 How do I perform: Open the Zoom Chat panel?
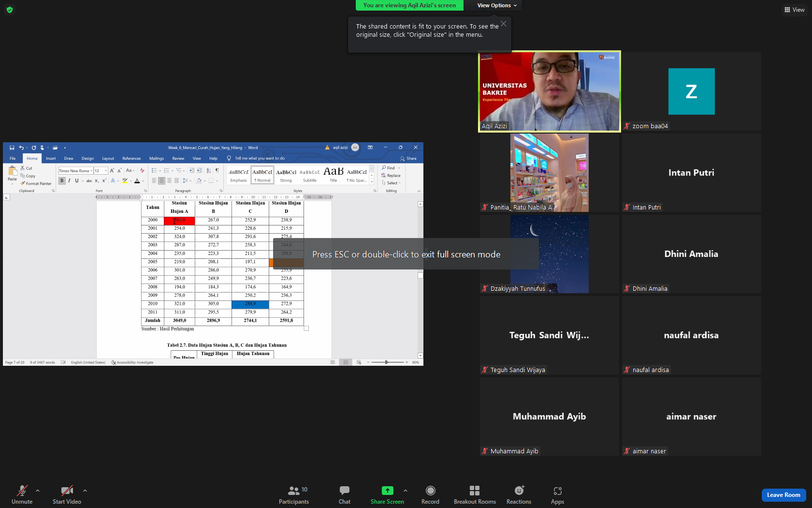tap(345, 495)
